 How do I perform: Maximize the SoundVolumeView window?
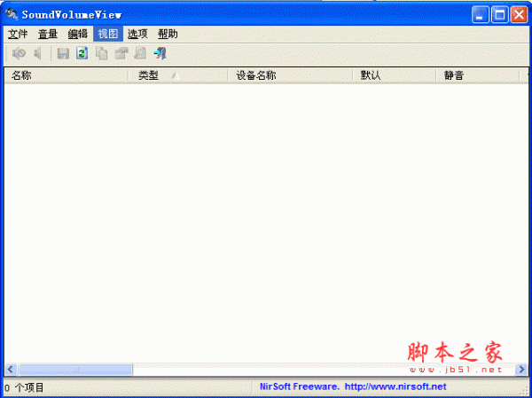(x=500, y=14)
